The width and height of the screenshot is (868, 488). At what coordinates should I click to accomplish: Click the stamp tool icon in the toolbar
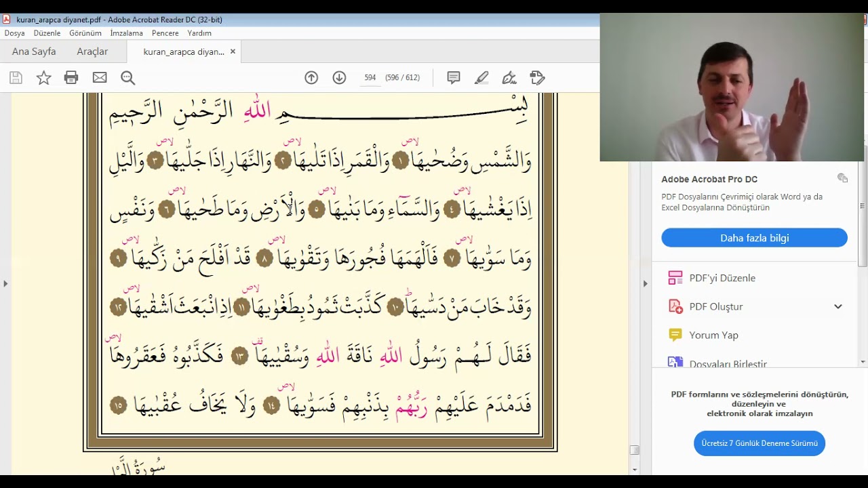click(537, 78)
